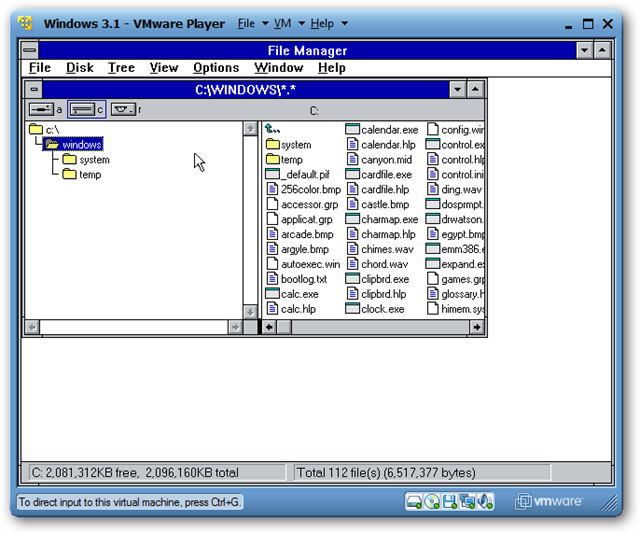This screenshot has height=534, width=640.
Task: Select calc.hlp help file
Action: 291,309
